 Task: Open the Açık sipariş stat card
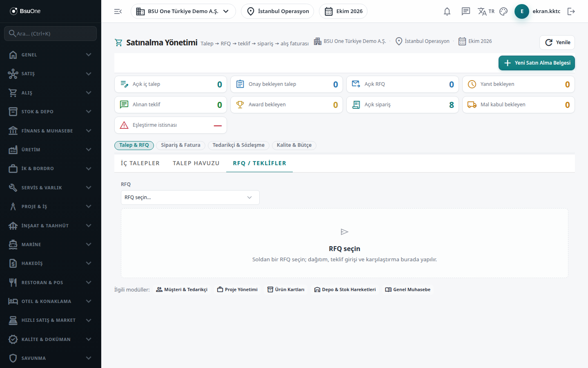pos(403,105)
